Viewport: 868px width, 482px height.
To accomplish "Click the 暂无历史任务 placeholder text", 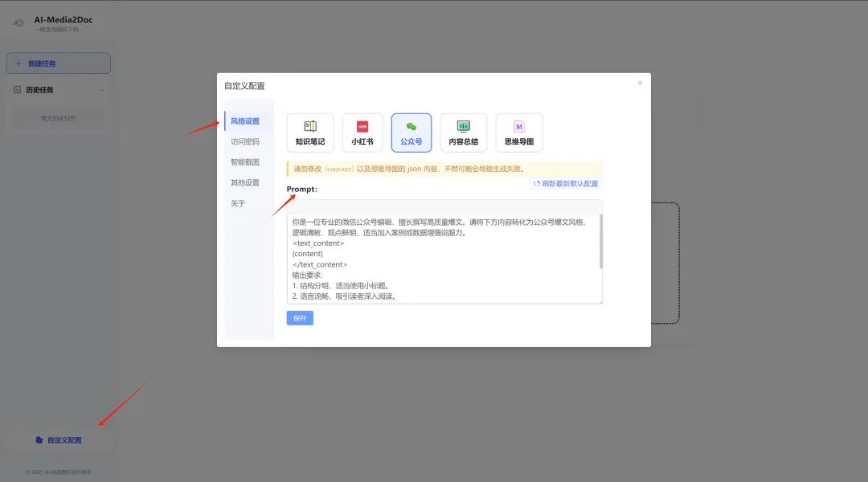I will (x=58, y=118).
